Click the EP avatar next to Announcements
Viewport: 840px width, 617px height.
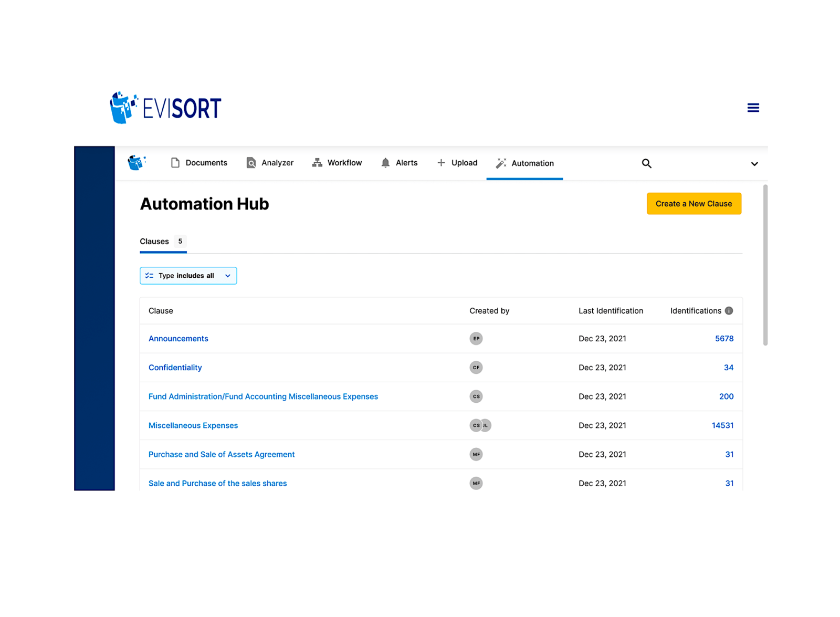coord(476,339)
